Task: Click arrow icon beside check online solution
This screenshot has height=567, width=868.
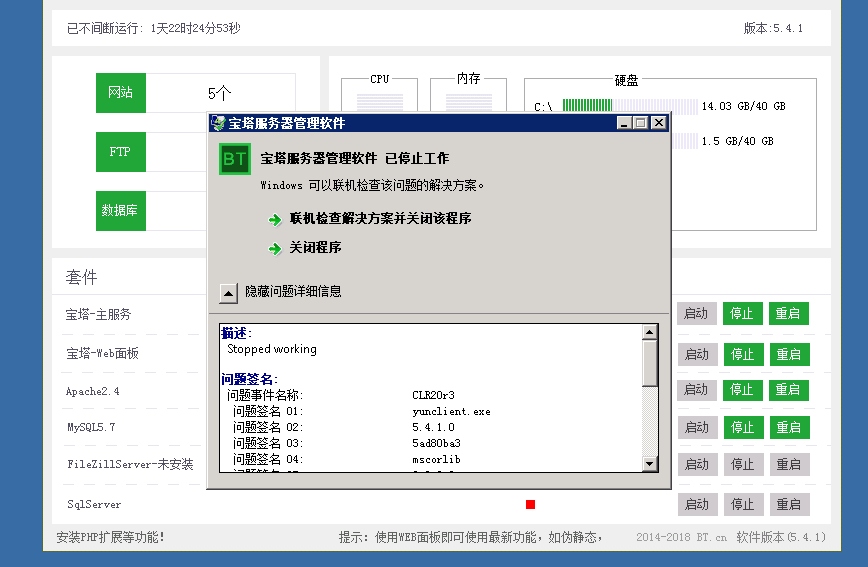Action: coord(275,220)
